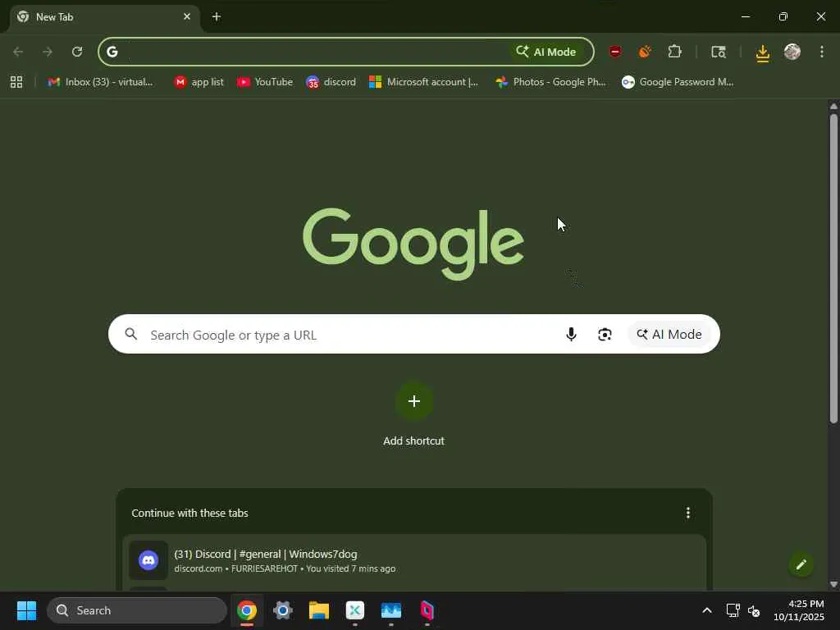Click the back navigation arrow
840x630 pixels.
click(18, 52)
